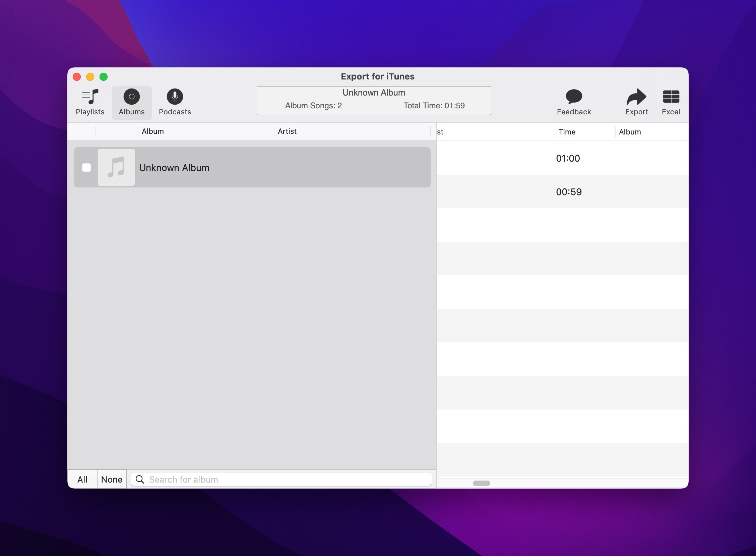Open the Playlists view icon
This screenshot has height=556, width=756.
tap(90, 97)
